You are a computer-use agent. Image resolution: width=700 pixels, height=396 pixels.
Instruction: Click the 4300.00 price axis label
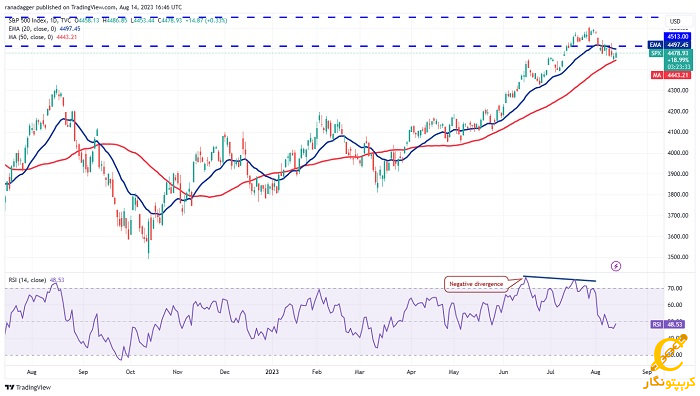click(x=678, y=90)
